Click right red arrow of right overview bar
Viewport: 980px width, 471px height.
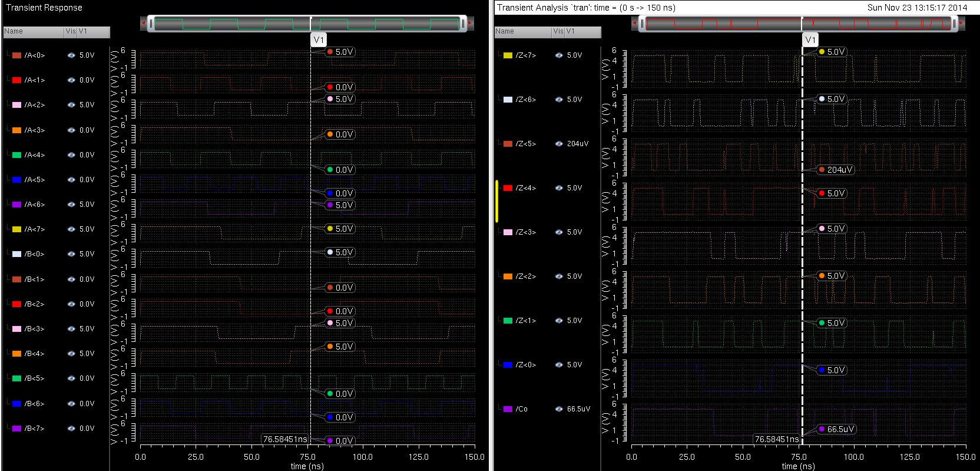click(962, 24)
